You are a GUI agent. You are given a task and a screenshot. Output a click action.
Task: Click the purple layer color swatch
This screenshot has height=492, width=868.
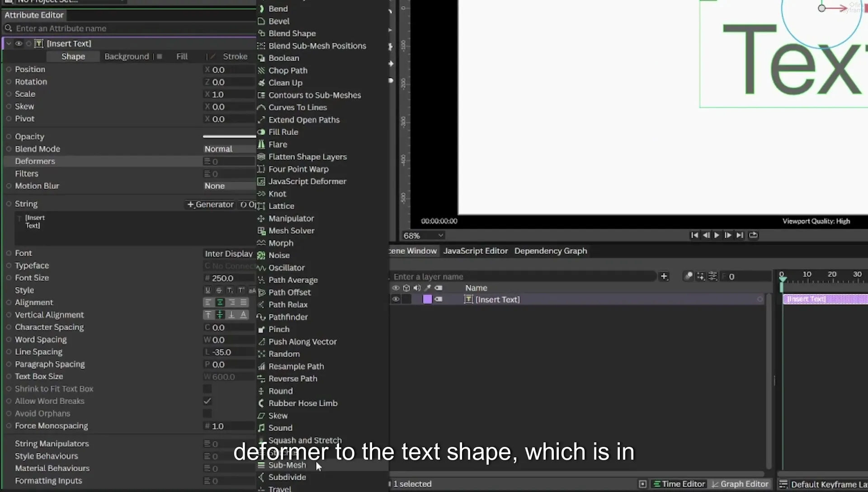pos(427,299)
